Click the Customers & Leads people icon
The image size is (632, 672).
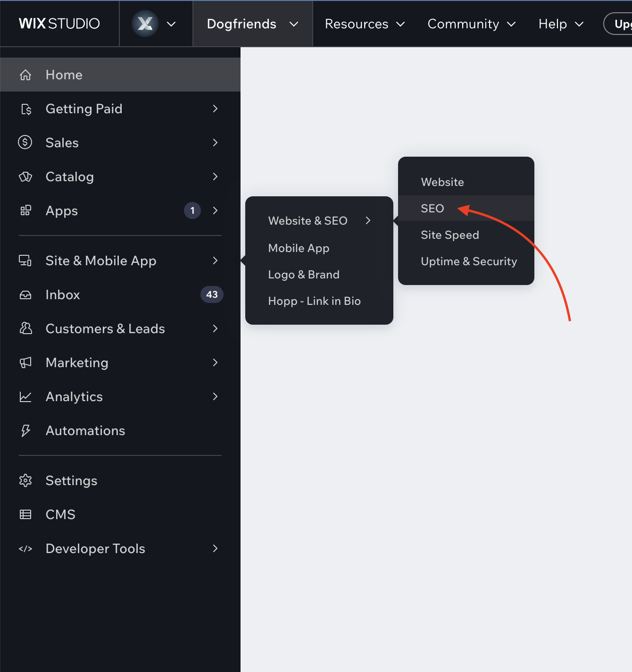(x=25, y=328)
